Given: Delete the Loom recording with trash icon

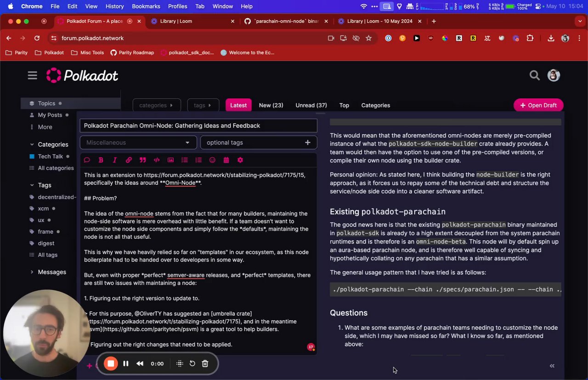Looking at the screenshot, I should point(205,363).
